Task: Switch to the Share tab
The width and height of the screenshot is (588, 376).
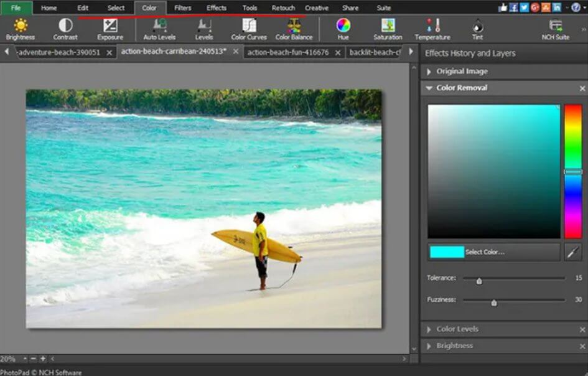Action: (350, 7)
